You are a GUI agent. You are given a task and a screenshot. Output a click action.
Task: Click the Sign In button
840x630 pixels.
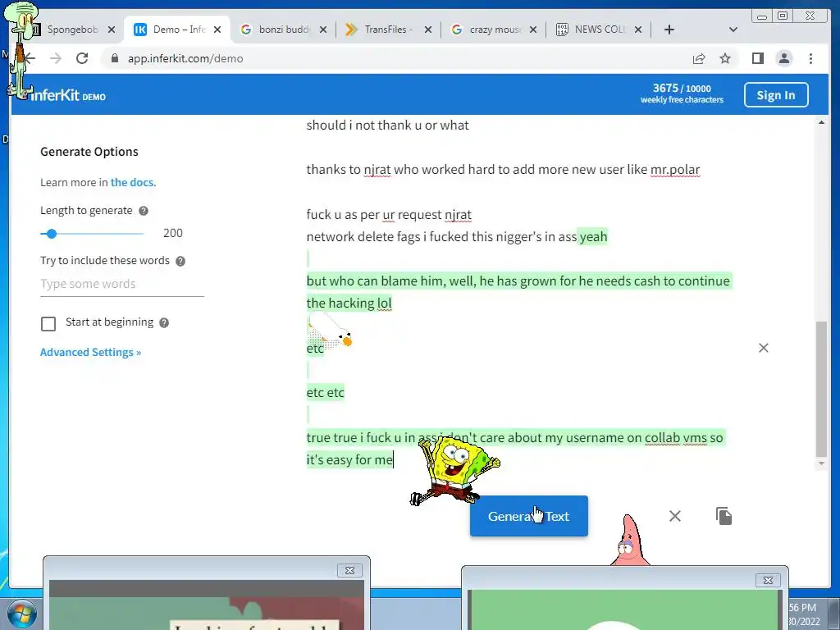tap(776, 95)
